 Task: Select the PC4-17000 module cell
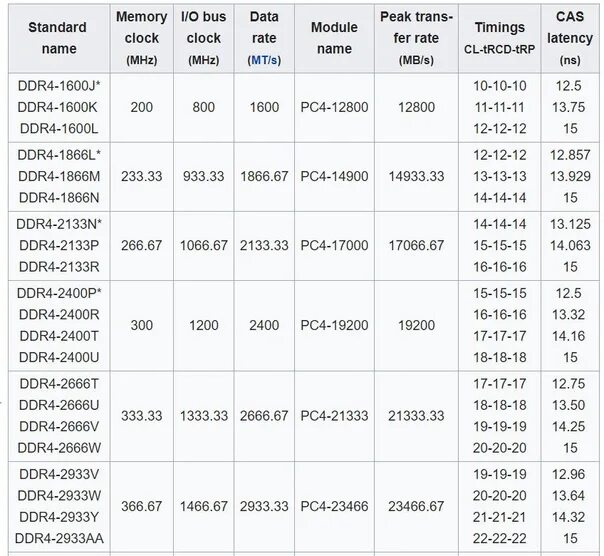click(x=334, y=245)
